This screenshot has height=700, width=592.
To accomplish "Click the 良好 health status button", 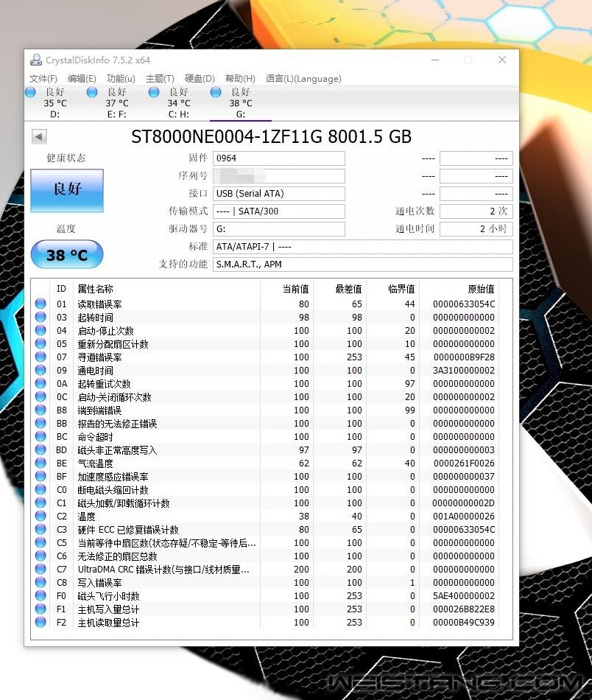I will pos(67,190).
